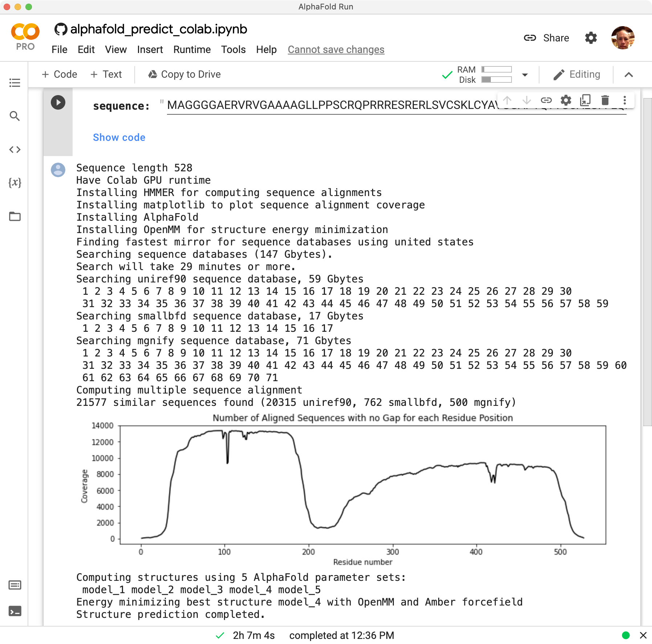Open the code snippets panel
This screenshot has width=652, height=644.
coord(15,150)
